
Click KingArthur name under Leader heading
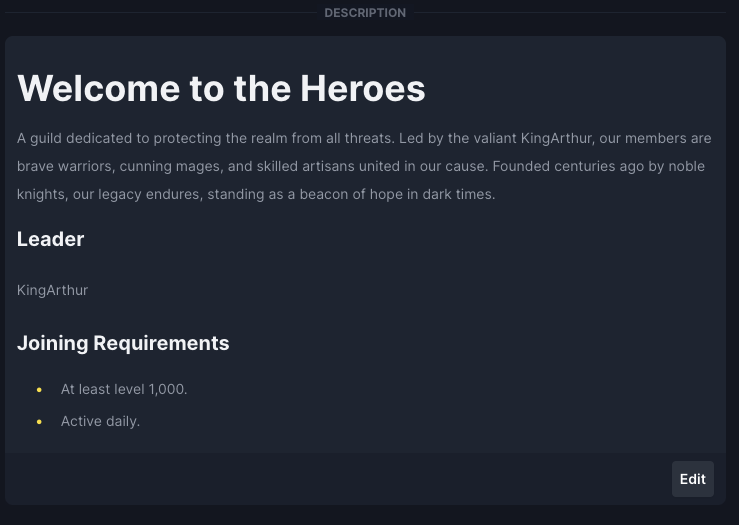[x=52, y=290]
